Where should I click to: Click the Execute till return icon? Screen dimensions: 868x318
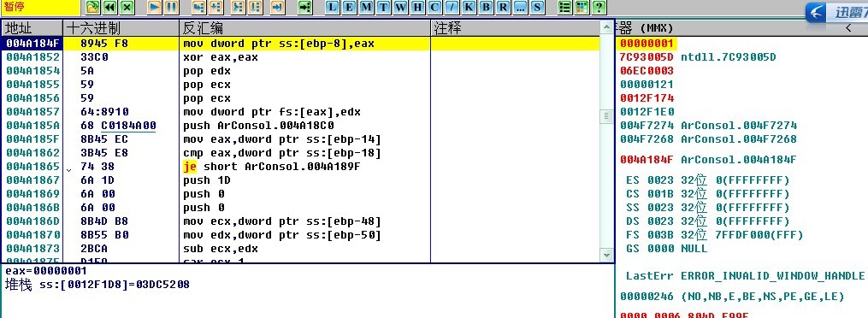coord(277,7)
